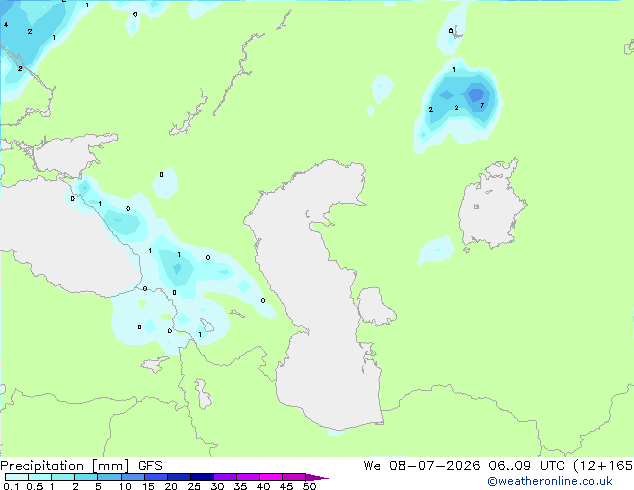634x490 pixels.
Task: Click the 20–25 mm dark blue swatch
Action: (179, 477)
